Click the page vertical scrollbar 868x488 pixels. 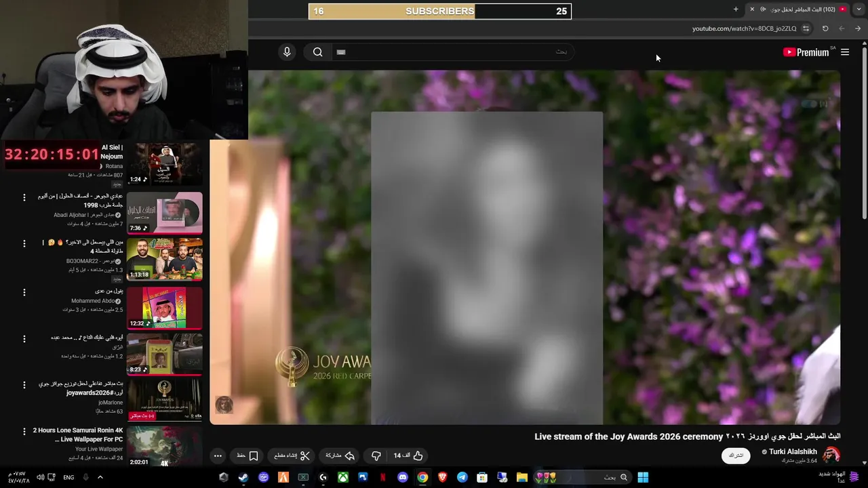(864, 132)
